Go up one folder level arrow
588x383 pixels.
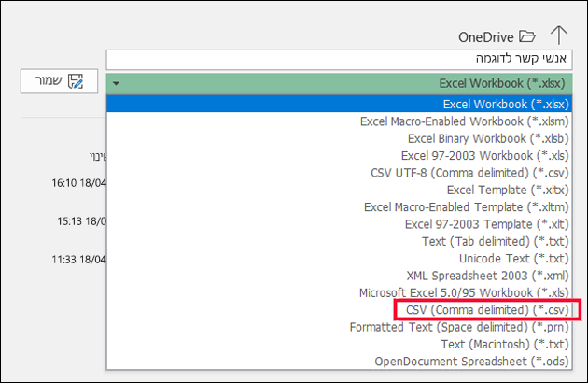(x=559, y=35)
